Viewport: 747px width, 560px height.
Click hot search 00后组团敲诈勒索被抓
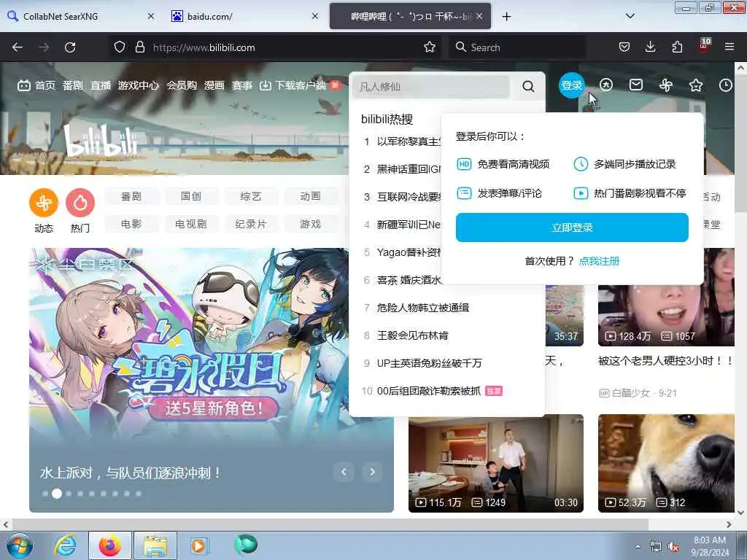[x=429, y=391]
